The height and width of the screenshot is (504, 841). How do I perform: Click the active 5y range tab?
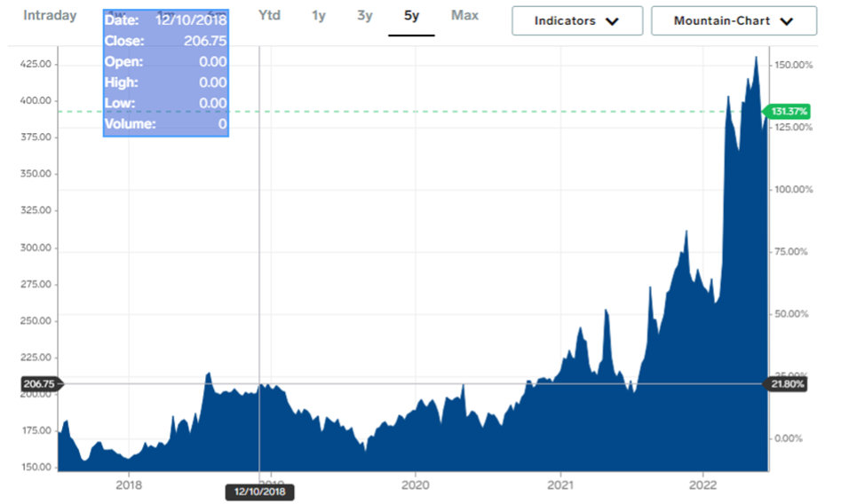click(x=411, y=15)
